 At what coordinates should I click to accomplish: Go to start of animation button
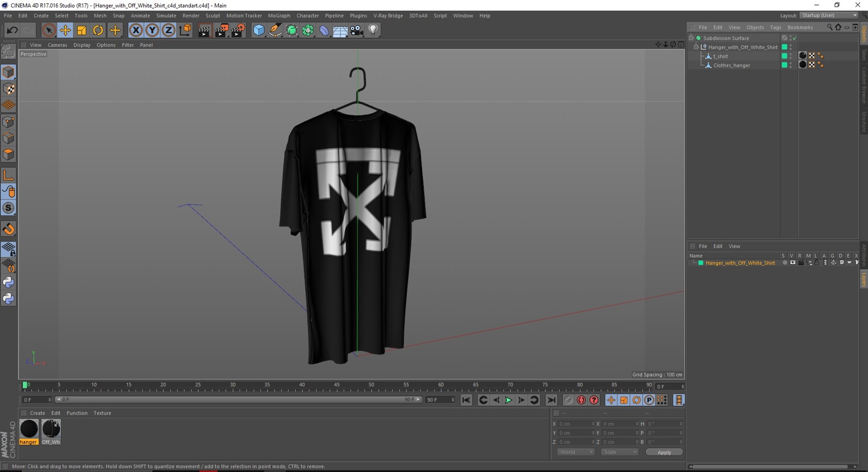(x=466, y=400)
